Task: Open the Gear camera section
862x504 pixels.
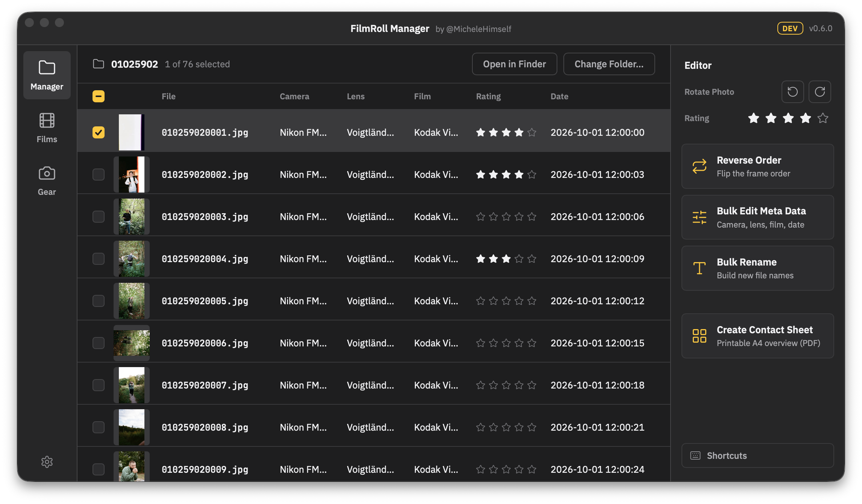Action: 47,181
